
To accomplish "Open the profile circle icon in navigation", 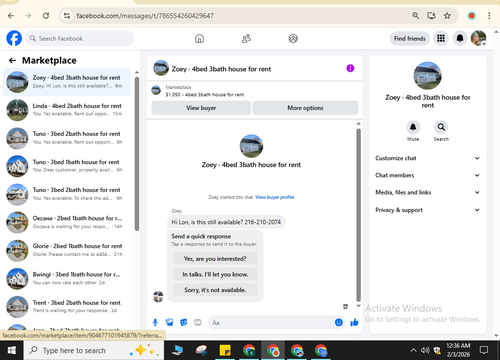I will click(x=293, y=39).
